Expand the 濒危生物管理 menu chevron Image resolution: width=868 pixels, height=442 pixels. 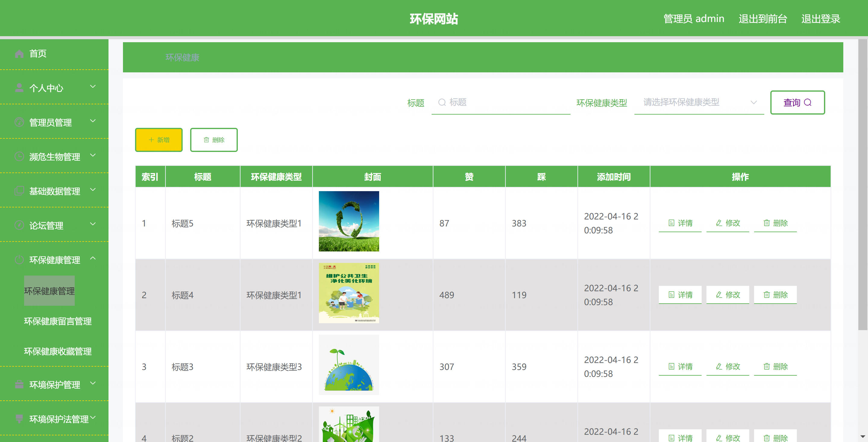[93, 156]
